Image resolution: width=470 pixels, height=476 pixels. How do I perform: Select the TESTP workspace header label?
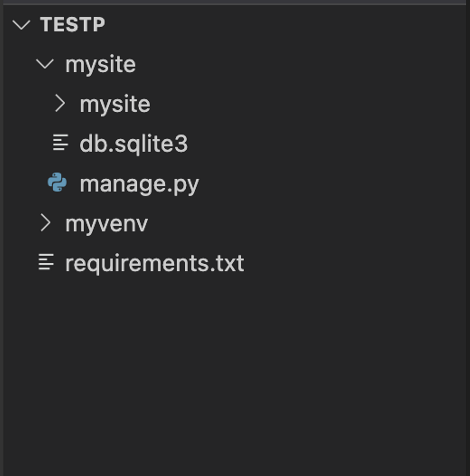click(x=72, y=25)
